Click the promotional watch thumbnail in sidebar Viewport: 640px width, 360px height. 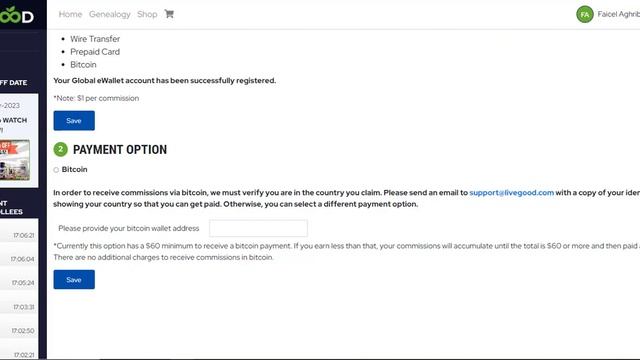[15, 160]
